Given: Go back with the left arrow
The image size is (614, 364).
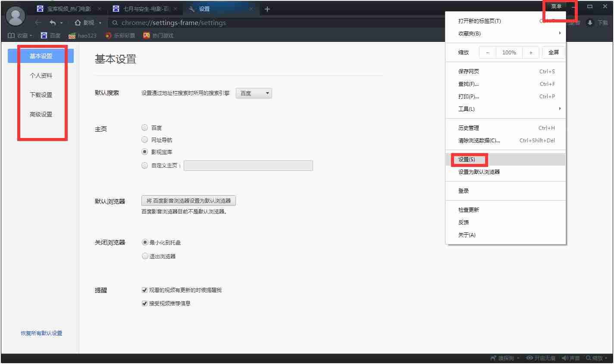Looking at the screenshot, I should 38,22.
